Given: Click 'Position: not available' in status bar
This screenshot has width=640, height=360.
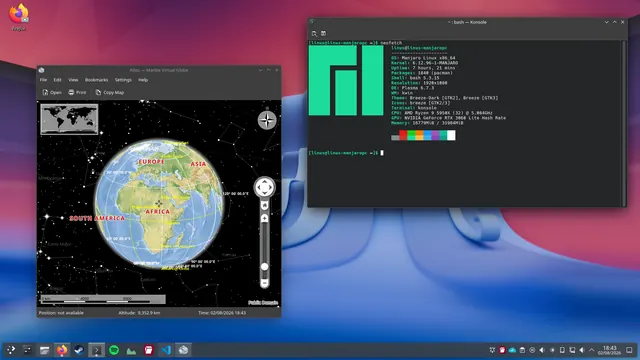Looking at the screenshot, I should (x=61, y=313).
